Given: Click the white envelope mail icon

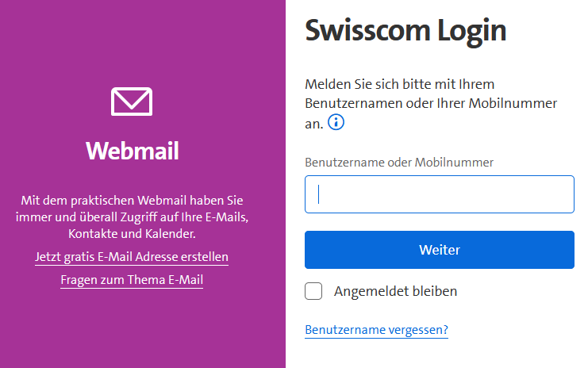Looking at the screenshot, I should coord(132,102).
